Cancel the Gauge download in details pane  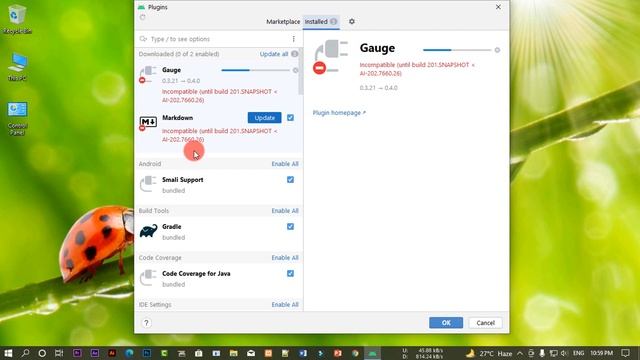click(x=497, y=50)
